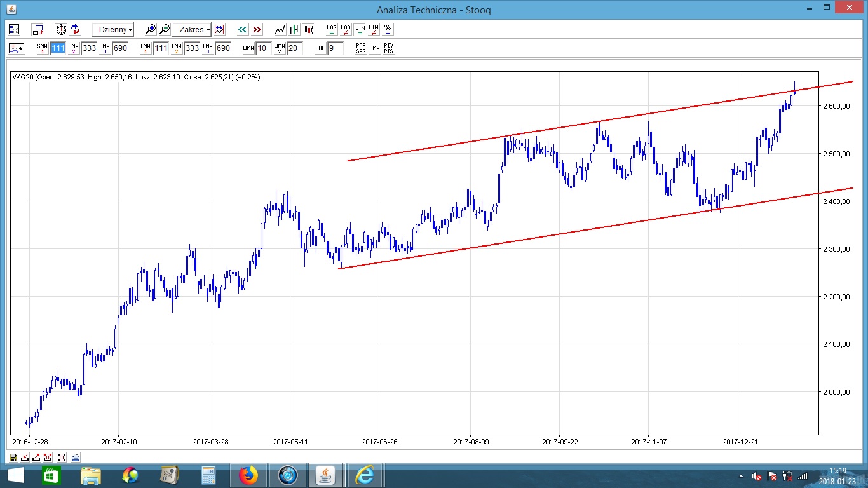
Task: Click the WMA 1 period field showing 10
Action: point(263,48)
